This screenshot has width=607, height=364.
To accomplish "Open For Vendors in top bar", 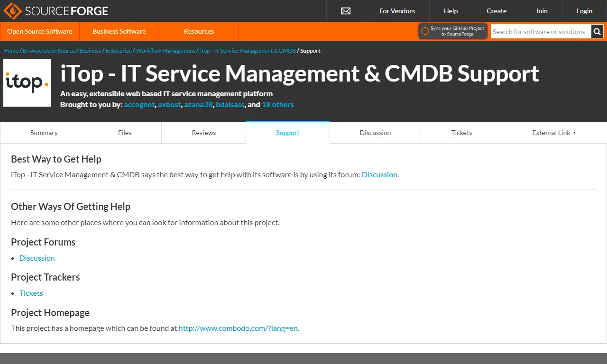I will (x=397, y=11).
